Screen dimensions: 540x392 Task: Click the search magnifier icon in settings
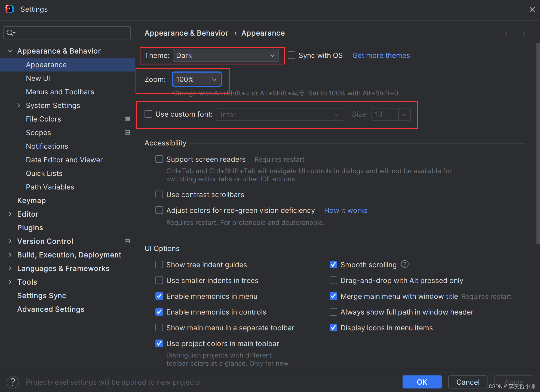click(x=11, y=33)
